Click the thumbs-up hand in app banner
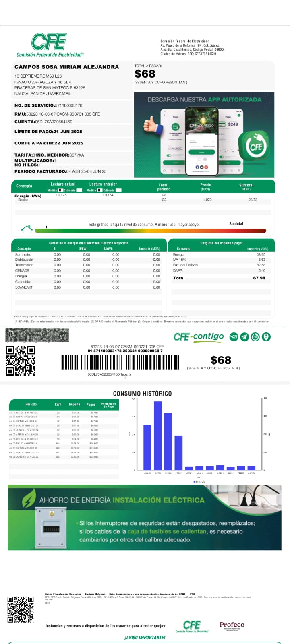 point(151,124)
